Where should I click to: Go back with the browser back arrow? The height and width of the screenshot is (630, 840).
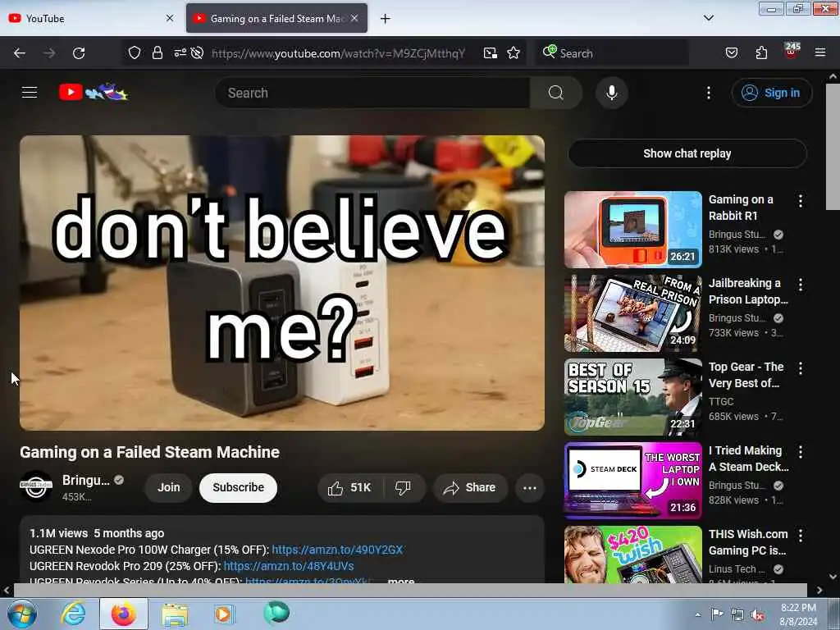click(x=20, y=53)
